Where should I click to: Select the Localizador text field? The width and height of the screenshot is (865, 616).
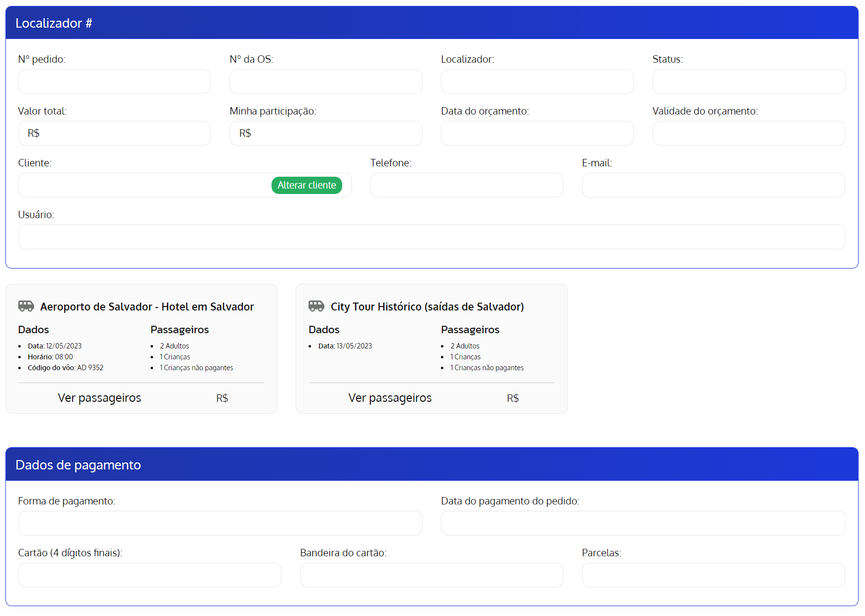click(537, 81)
